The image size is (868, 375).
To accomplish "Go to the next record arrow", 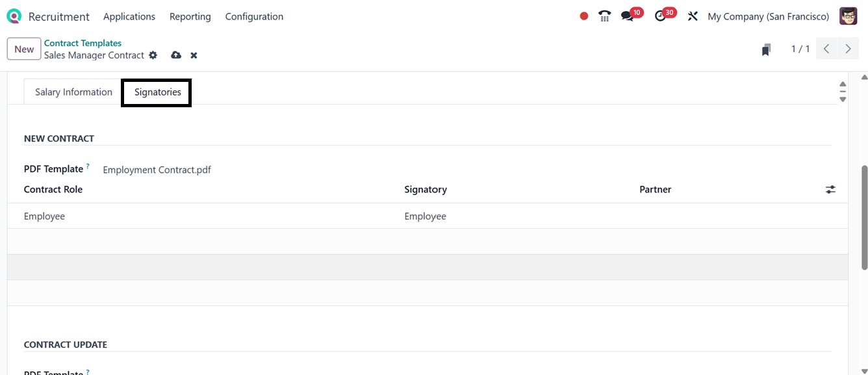I will [x=848, y=49].
